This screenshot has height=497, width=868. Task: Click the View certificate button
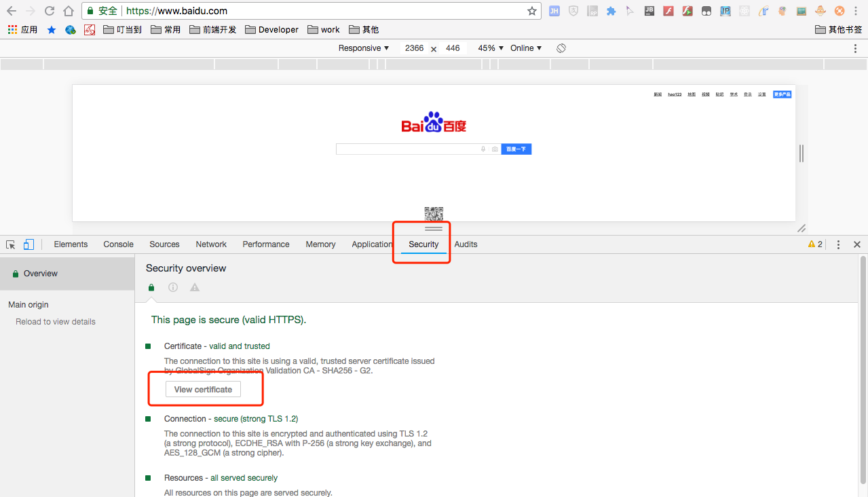point(203,390)
